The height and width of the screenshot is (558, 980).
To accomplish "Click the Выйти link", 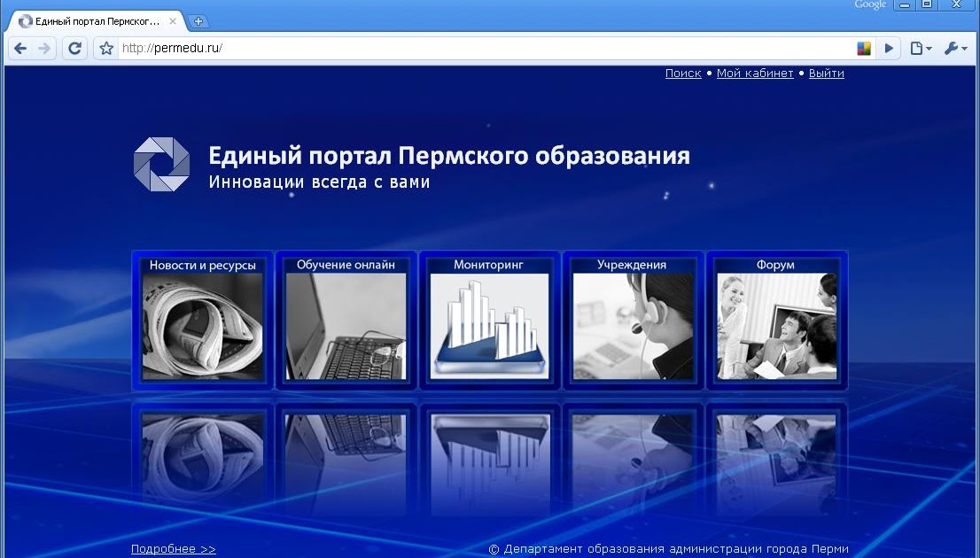I will coord(826,74).
